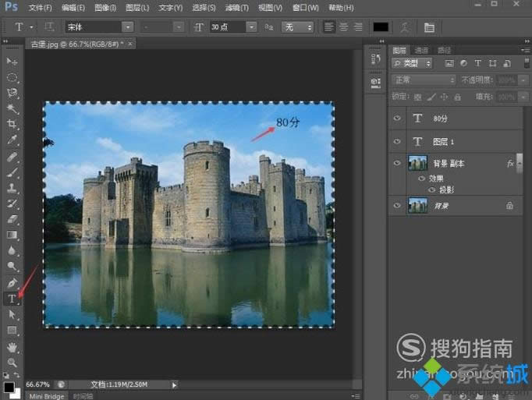532x400 pixels.
Task: Select the Pen tool
Action: tap(12, 282)
